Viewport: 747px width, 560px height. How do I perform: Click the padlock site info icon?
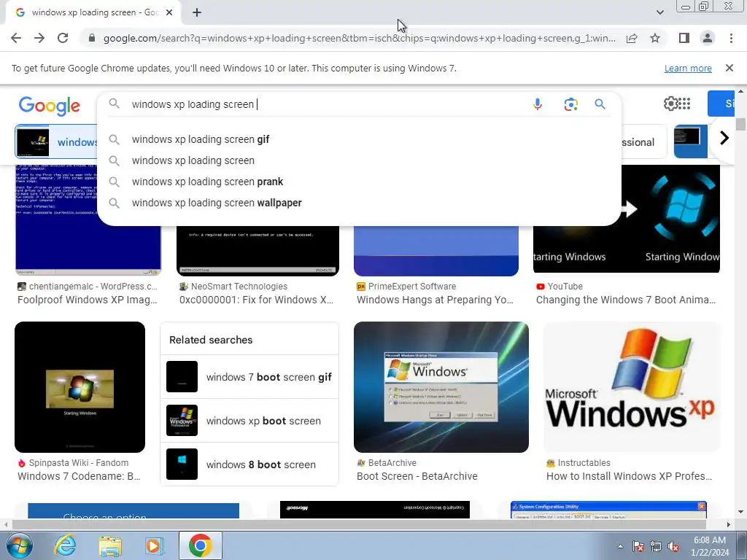coord(92,38)
